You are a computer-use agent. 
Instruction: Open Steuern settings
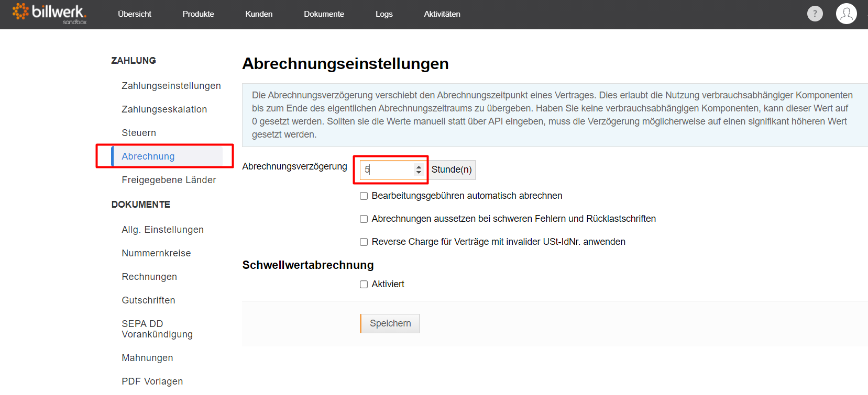(139, 133)
